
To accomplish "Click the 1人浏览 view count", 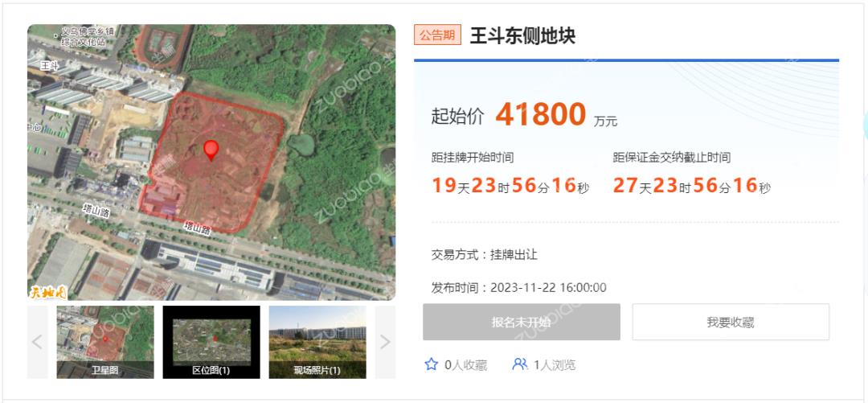I will pos(555,364).
